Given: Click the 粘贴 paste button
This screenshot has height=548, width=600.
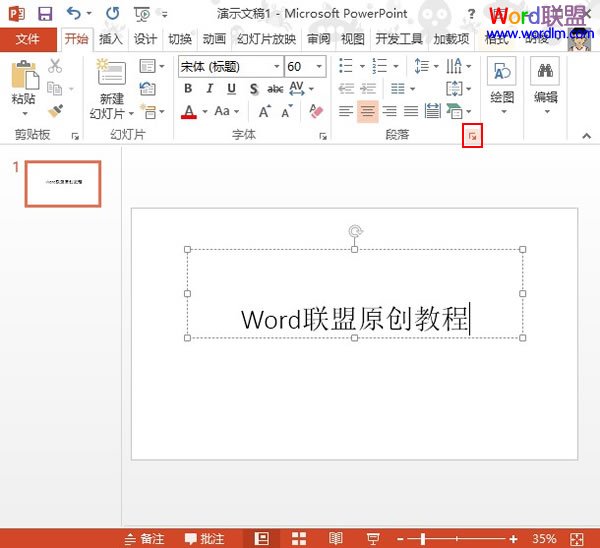Looking at the screenshot, I should pos(24,88).
